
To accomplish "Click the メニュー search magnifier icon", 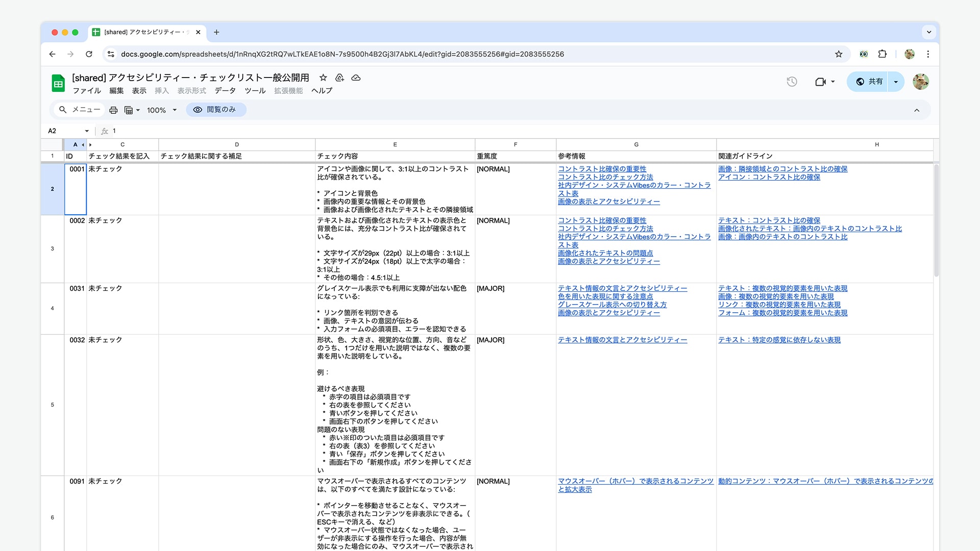I will point(63,110).
